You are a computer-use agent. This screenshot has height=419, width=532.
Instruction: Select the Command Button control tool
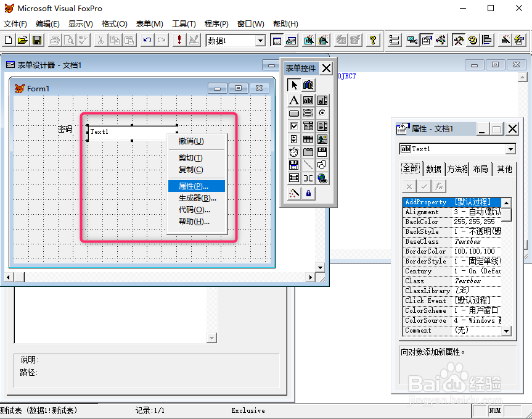(x=294, y=113)
